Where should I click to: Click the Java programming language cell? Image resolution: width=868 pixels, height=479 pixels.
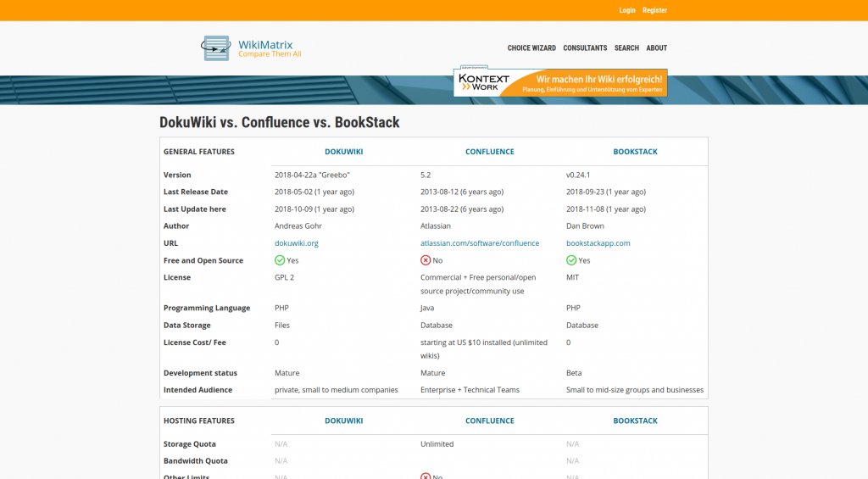[x=427, y=308]
